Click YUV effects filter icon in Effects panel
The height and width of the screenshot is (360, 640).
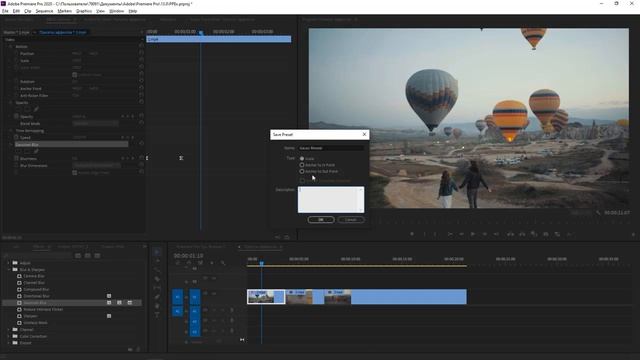click(97, 256)
